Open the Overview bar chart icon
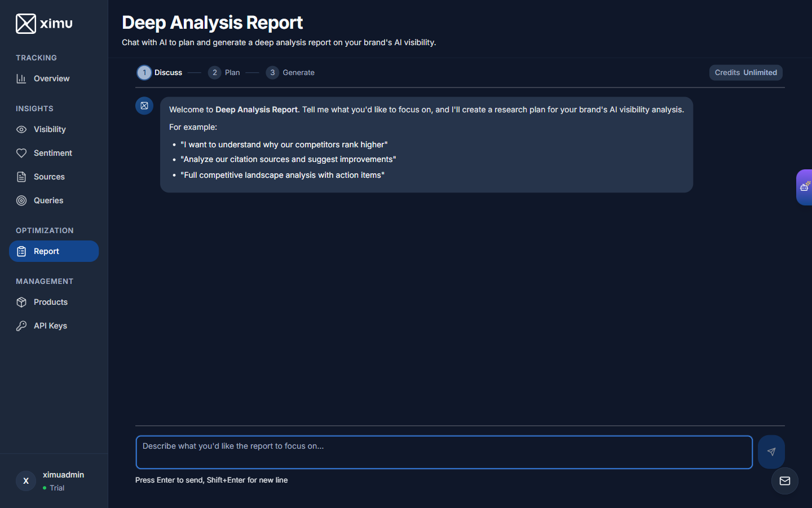Viewport: 812px width, 508px height. coord(21,78)
